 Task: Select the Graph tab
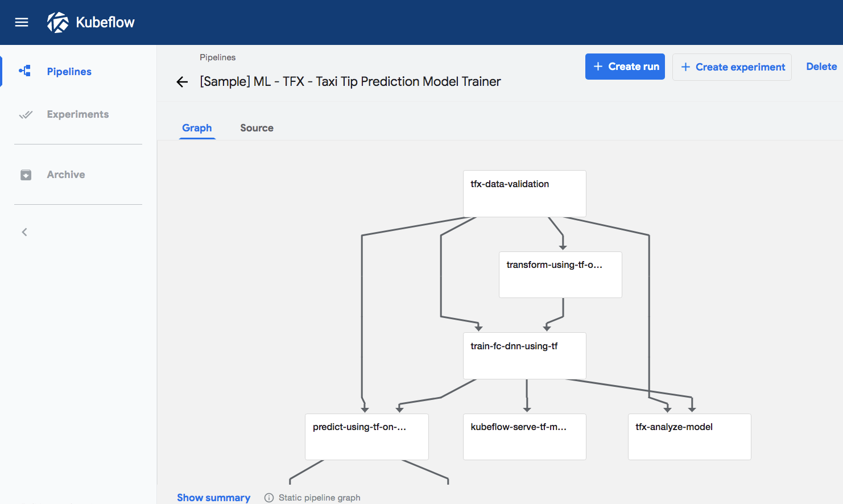tap(197, 127)
